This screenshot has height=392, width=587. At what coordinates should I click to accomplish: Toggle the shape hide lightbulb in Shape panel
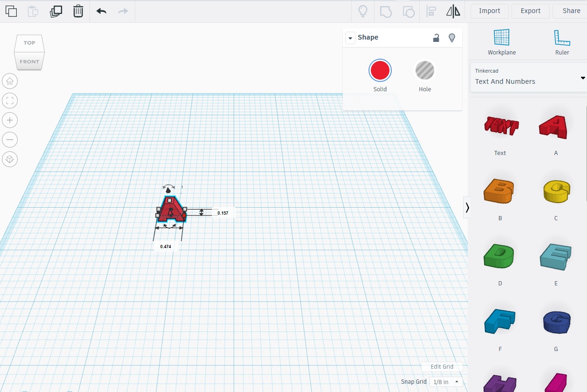click(451, 38)
